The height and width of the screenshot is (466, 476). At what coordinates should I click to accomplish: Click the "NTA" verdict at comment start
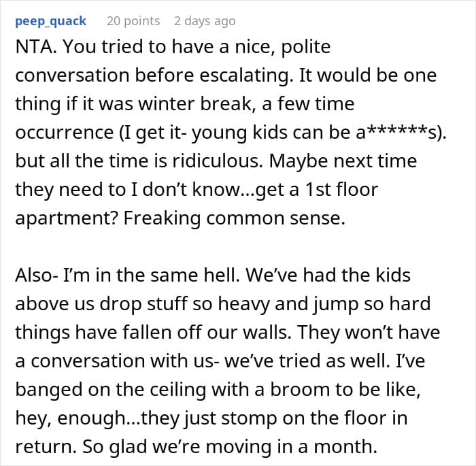click(33, 49)
